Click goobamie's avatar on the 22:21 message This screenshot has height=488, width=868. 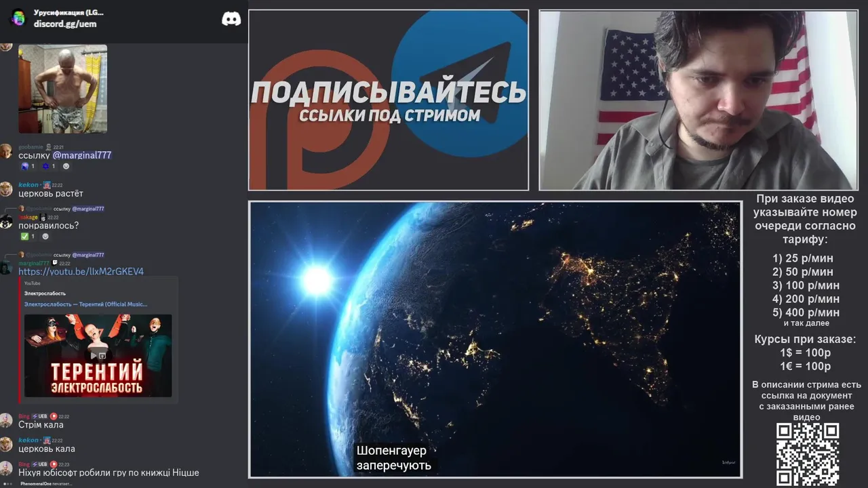tap(6, 151)
